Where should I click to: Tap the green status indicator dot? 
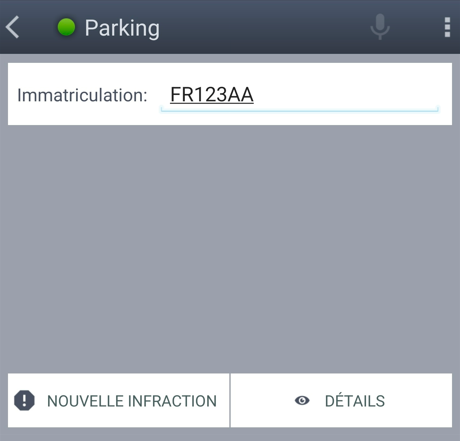coord(66,27)
